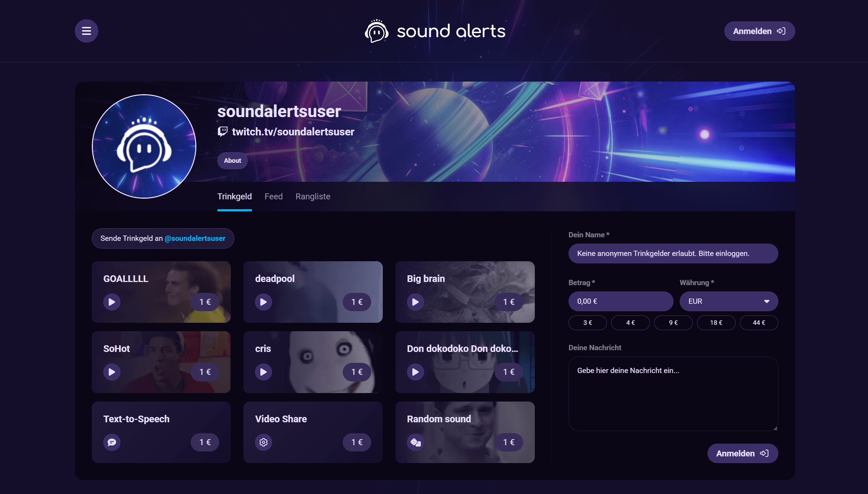
Task: Play the Big brain sound preview
Action: 415,302
